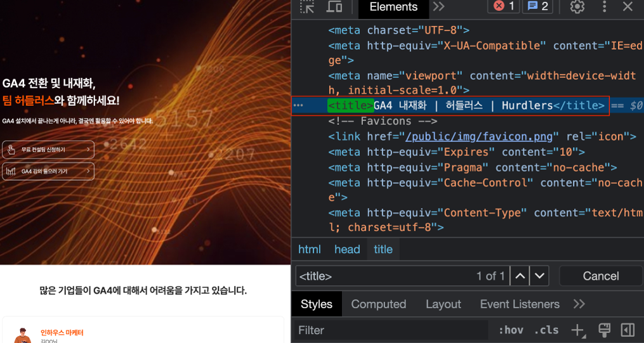Screen dimensions: 644x343
Task: Open the messages badge showing 2
Action: 537,6
